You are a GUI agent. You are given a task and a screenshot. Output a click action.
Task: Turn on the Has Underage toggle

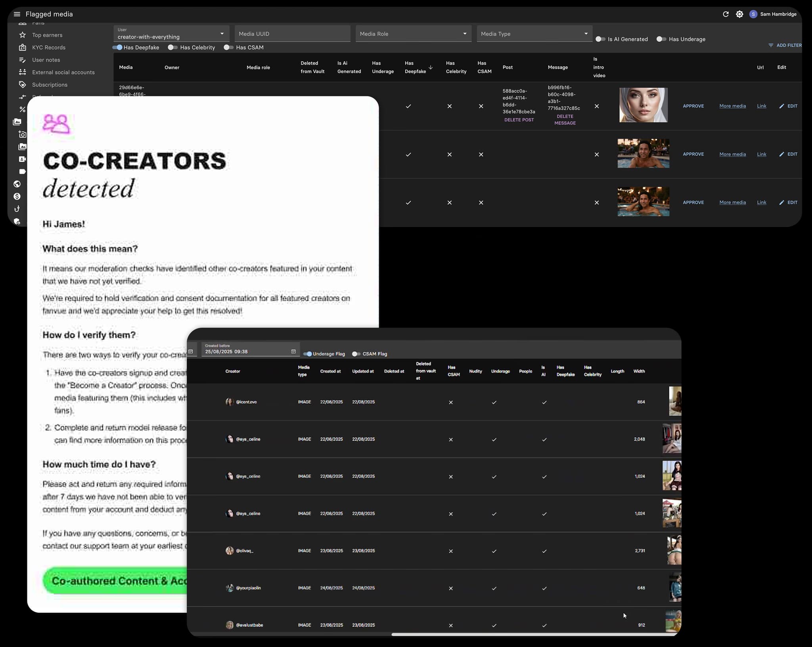tap(661, 39)
